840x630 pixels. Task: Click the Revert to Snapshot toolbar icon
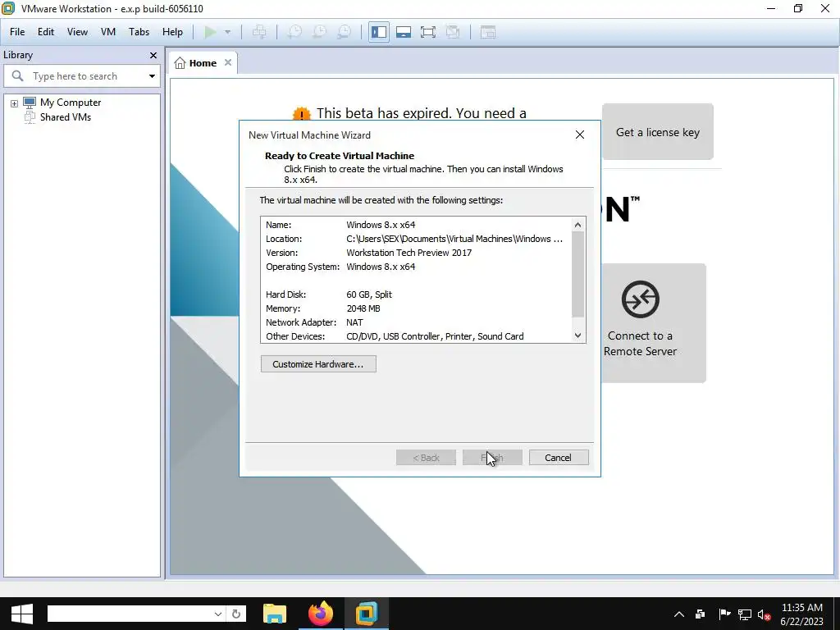[319, 32]
